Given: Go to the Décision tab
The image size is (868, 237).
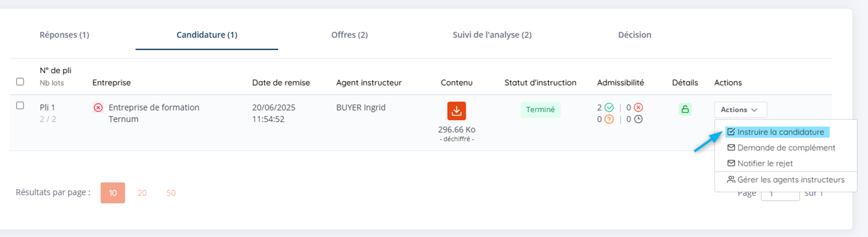Looking at the screenshot, I should pyautogui.click(x=635, y=35).
